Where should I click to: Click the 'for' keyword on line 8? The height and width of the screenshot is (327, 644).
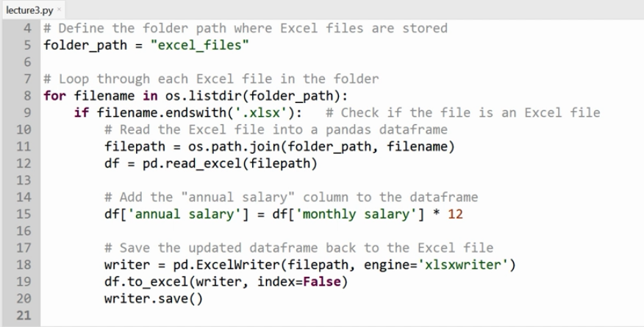click(x=54, y=96)
